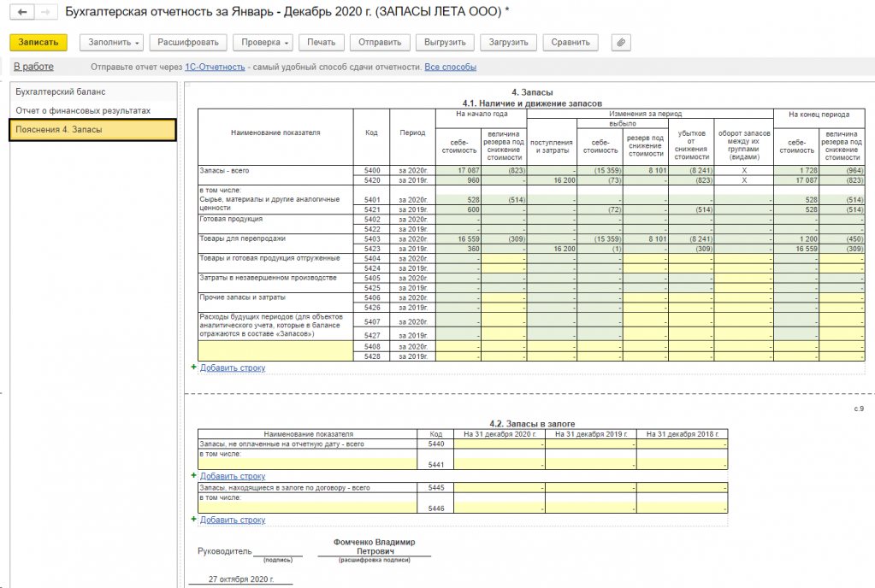
Task: Add row under Запасы, не оплаченные section
Action: pos(233,476)
